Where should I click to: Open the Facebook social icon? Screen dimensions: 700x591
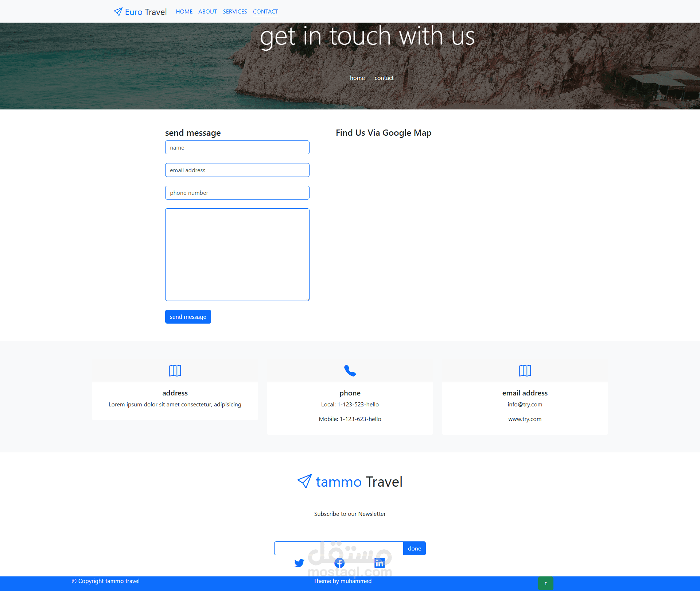[x=339, y=563]
